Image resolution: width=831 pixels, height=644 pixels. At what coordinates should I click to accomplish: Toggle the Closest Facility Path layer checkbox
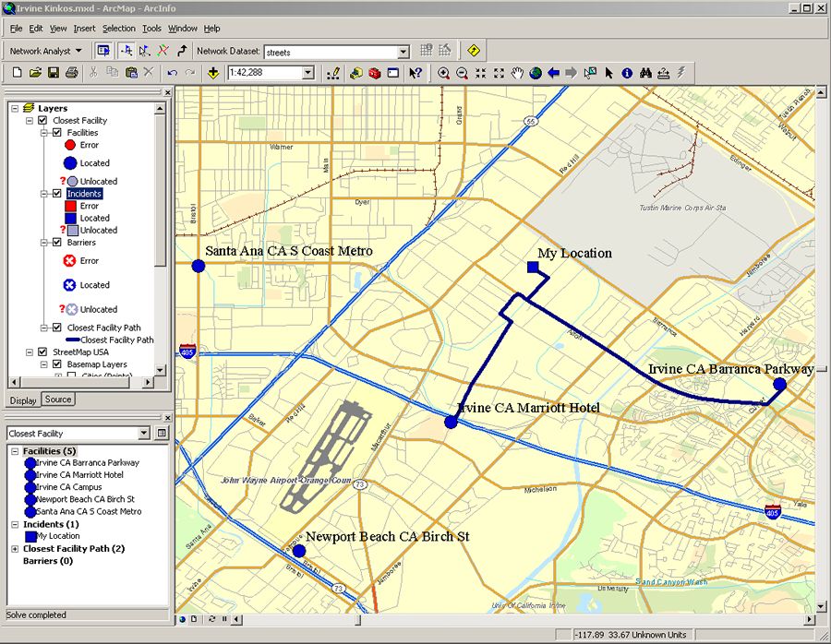click(57, 328)
